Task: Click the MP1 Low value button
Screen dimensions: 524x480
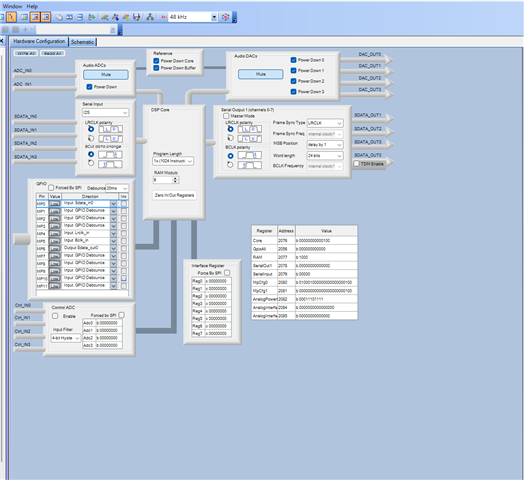Action: 55,211
